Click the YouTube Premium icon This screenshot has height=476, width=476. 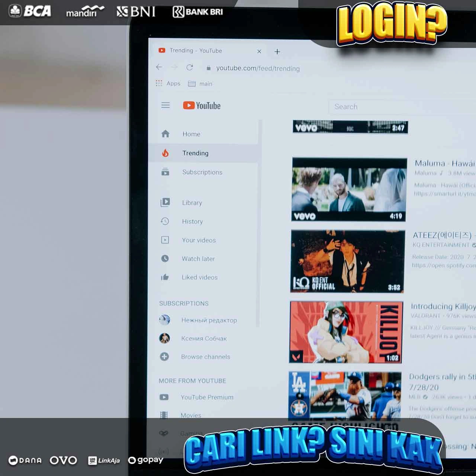tap(164, 397)
